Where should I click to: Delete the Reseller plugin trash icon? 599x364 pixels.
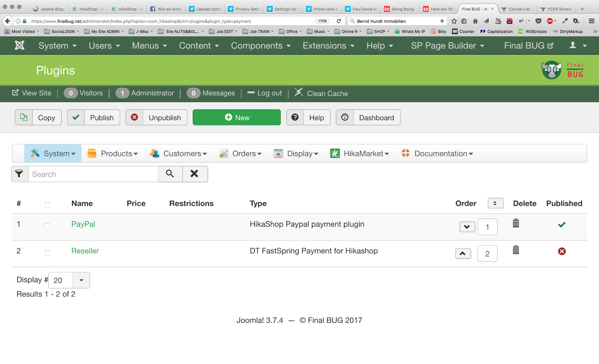tap(516, 250)
